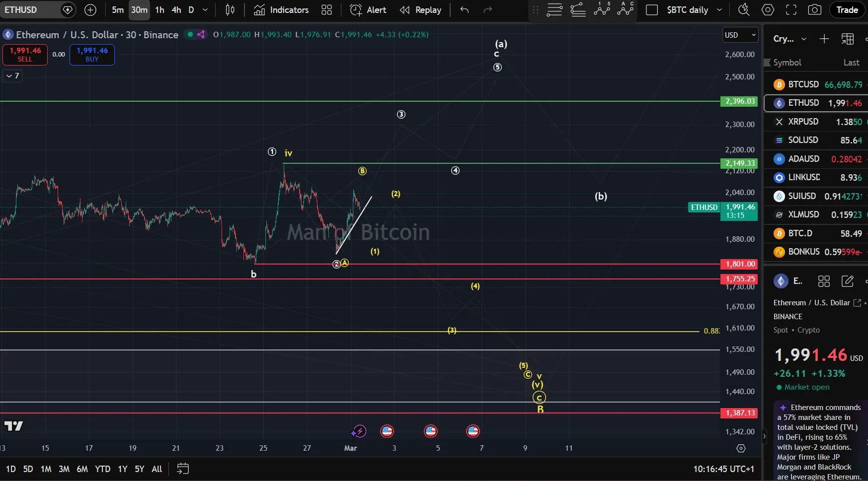Open the indicator templates grid icon

pyautogui.click(x=326, y=10)
